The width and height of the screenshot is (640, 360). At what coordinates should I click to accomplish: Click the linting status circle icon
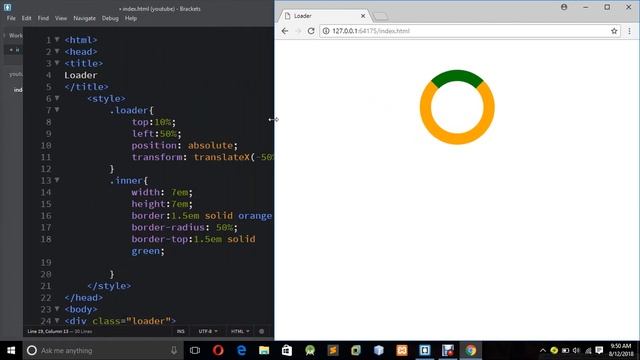pos(262,331)
